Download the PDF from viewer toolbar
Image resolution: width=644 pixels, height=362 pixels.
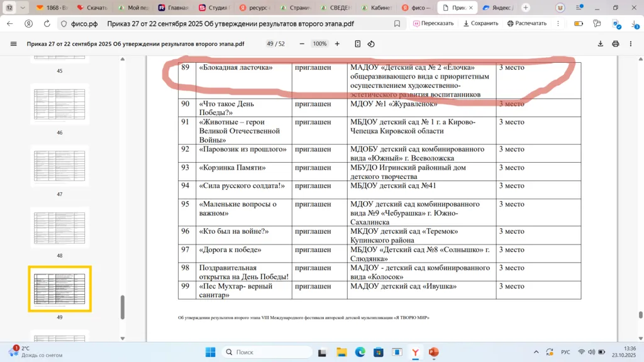pyautogui.click(x=600, y=44)
